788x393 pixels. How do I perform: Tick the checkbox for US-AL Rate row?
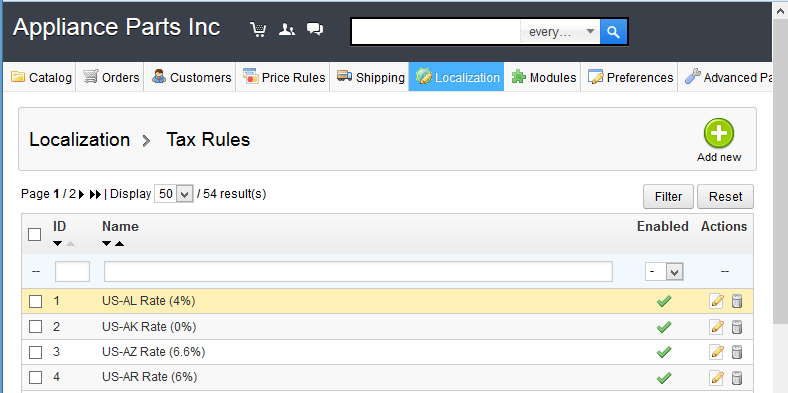[35, 302]
